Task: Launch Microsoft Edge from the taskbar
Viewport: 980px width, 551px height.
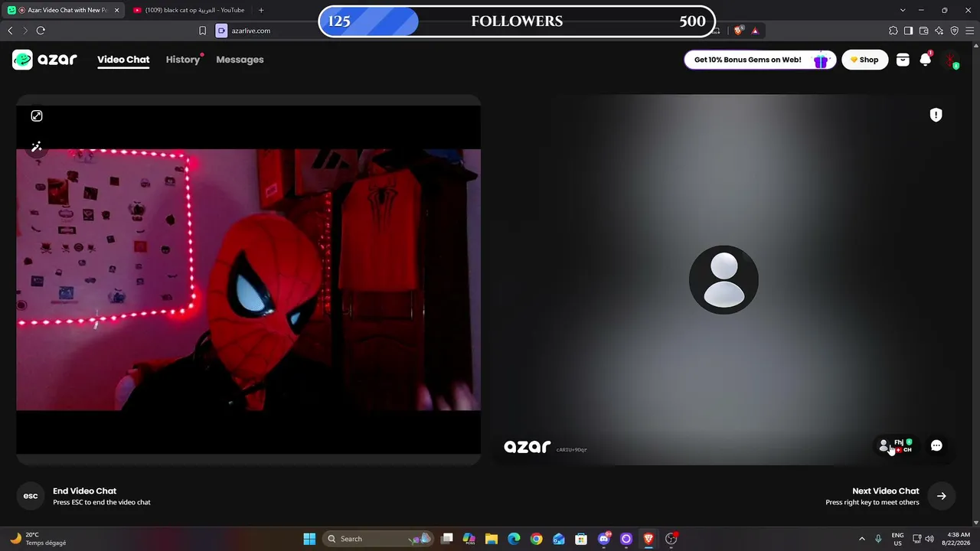Action: coord(514,539)
